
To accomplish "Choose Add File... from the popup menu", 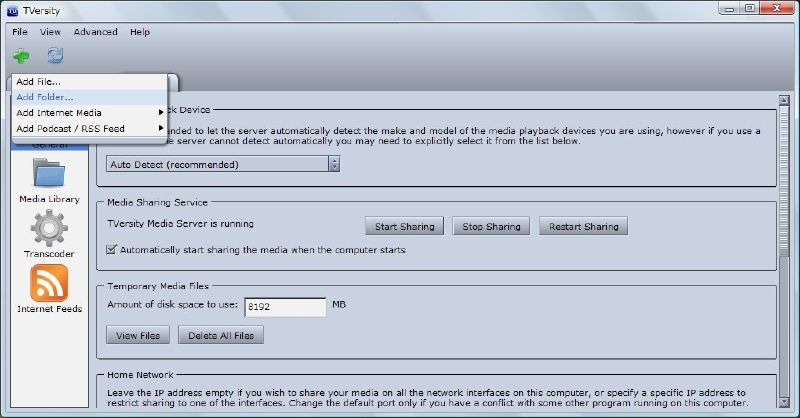I will coord(89,82).
